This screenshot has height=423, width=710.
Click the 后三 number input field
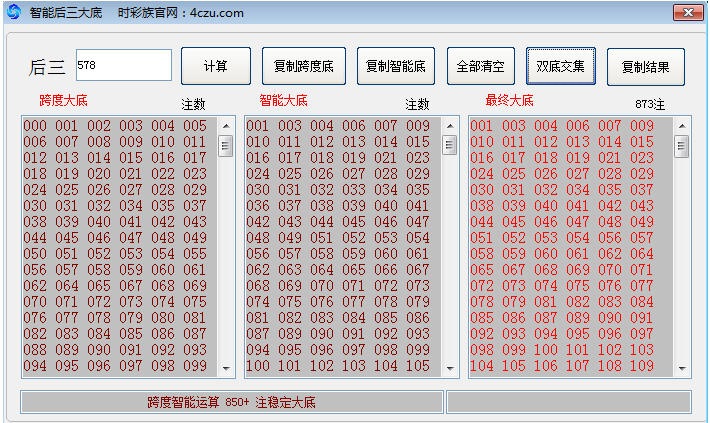pos(123,66)
